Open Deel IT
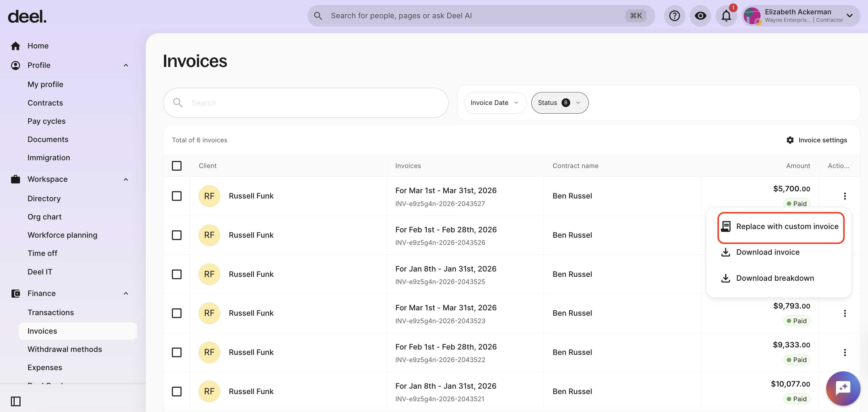This screenshot has height=412, width=868. (40, 272)
